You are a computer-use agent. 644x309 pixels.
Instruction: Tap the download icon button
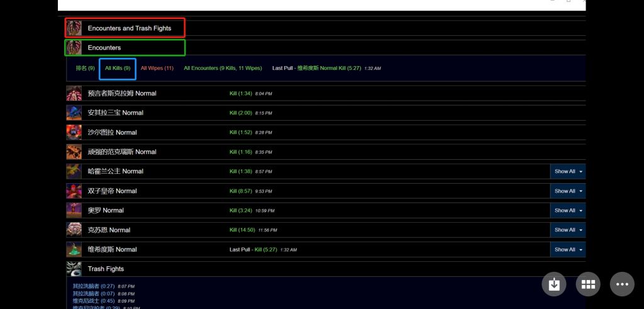tap(554, 284)
